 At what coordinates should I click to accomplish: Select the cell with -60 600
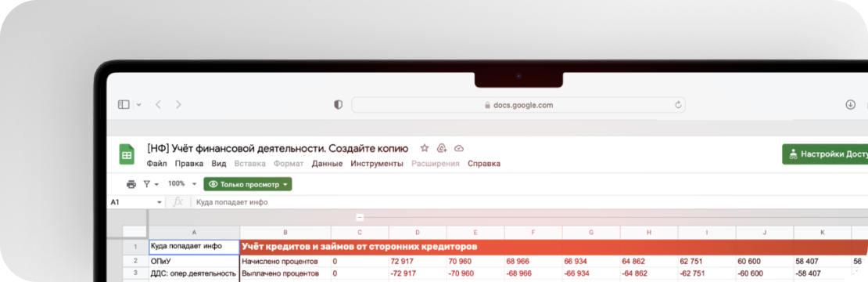pyautogui.click(x=765, y=273)
